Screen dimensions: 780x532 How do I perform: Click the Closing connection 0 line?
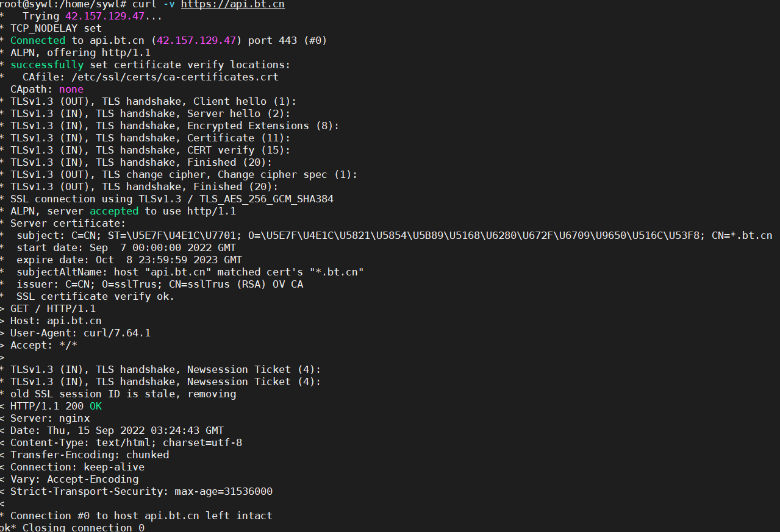pos(84,528)
